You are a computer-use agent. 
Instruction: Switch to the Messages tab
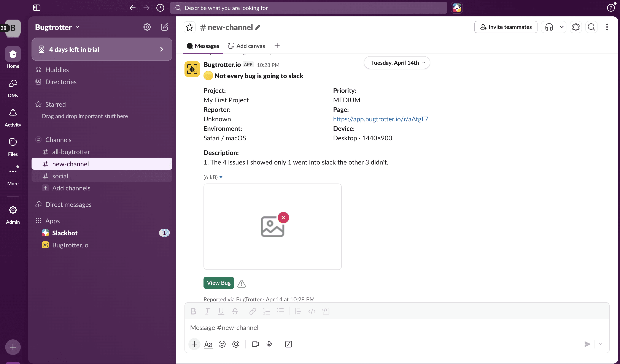point(203,46)
